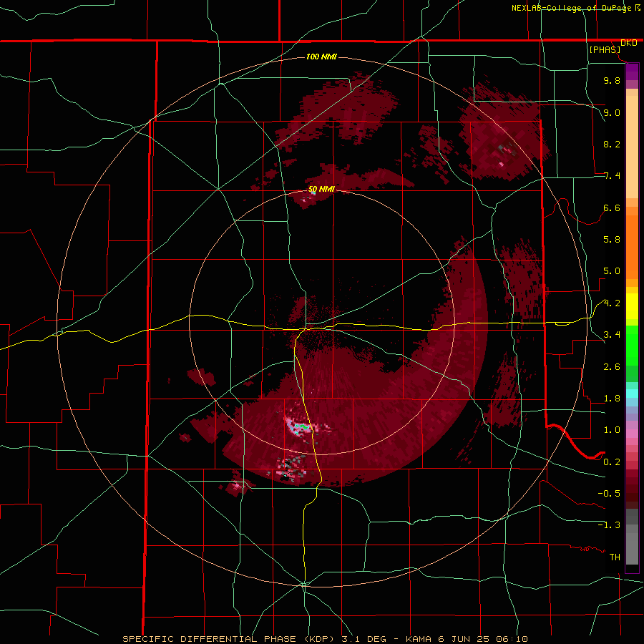Screen dimensions: 644x644
Task: Pick the cyan segment of the color scale
Action: [632, 394]
